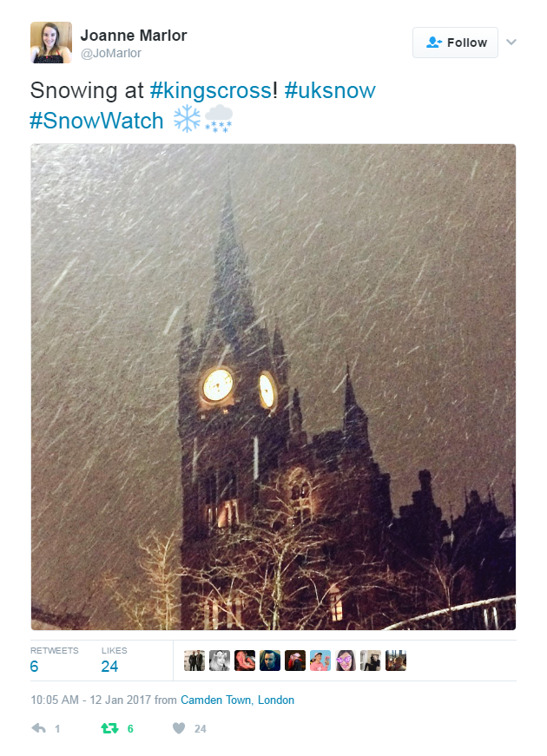Open the snowy clock tower photo

click(273, 386)
